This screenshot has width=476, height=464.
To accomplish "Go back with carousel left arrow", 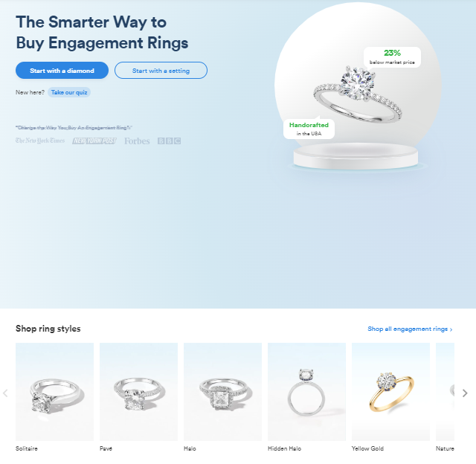I will (x=5, y=393).
